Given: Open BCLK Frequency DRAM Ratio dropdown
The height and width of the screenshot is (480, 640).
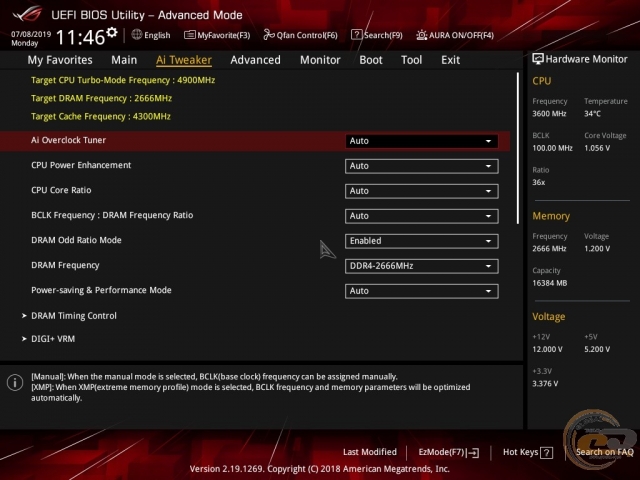Looking at the screenshot, I should point(422,216).
